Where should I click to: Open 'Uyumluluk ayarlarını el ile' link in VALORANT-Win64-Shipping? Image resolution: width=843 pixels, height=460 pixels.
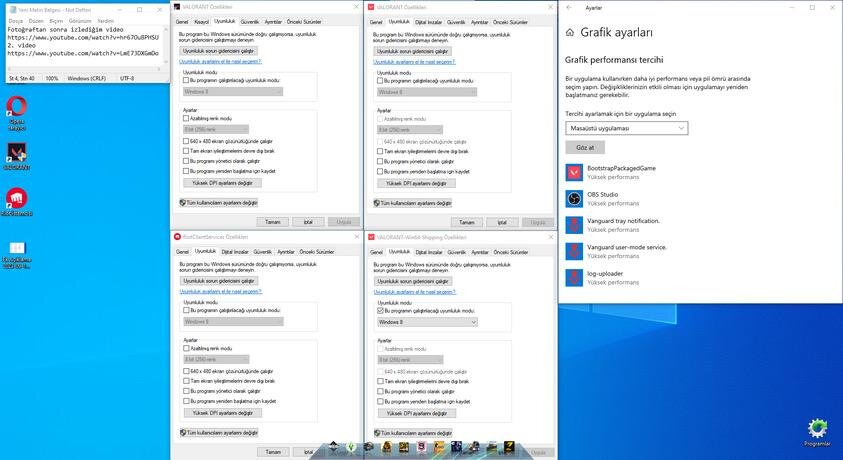(x=415, y=292)
